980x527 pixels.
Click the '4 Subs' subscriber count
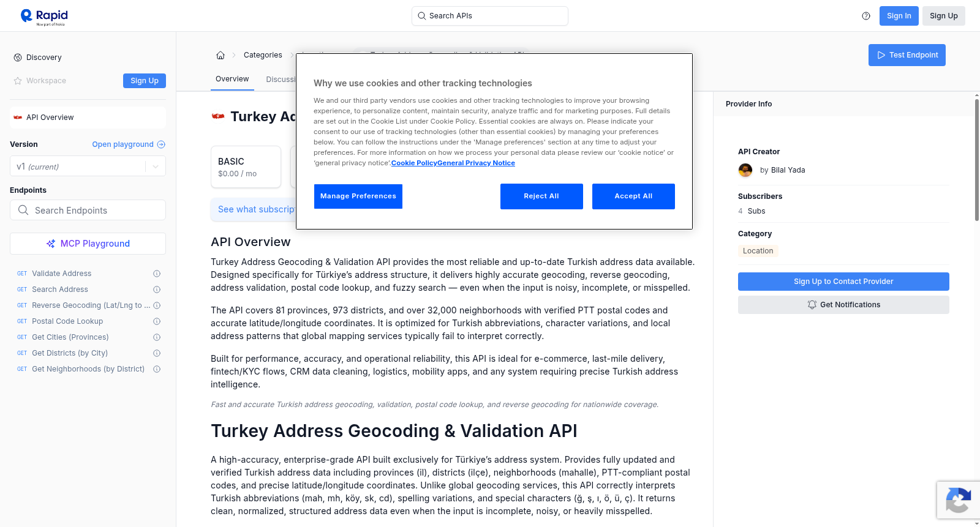[752, 211]
